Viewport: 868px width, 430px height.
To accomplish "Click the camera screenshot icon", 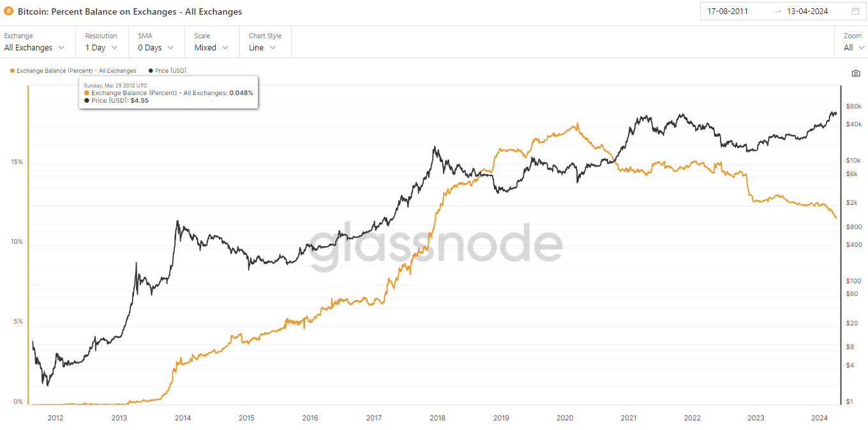I will (856, 73).
